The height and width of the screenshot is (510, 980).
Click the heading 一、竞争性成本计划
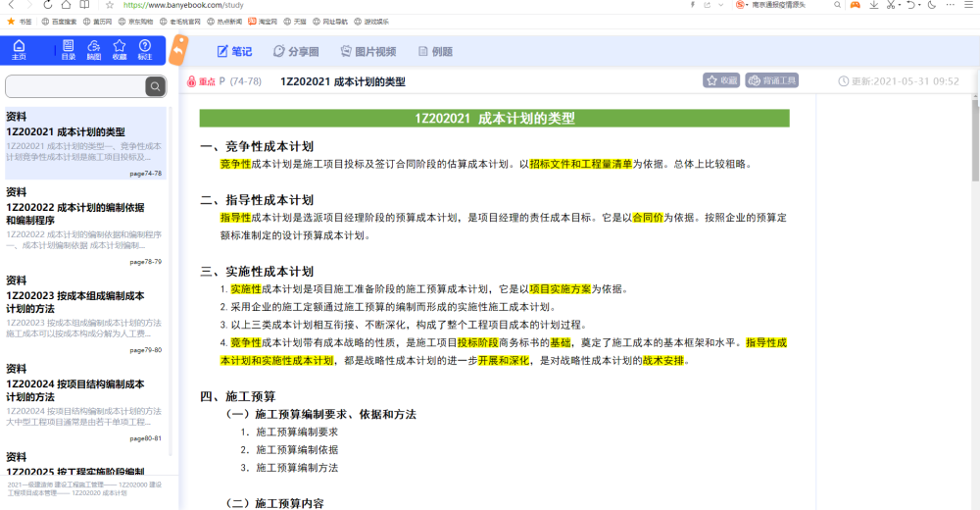click(257, 146)
